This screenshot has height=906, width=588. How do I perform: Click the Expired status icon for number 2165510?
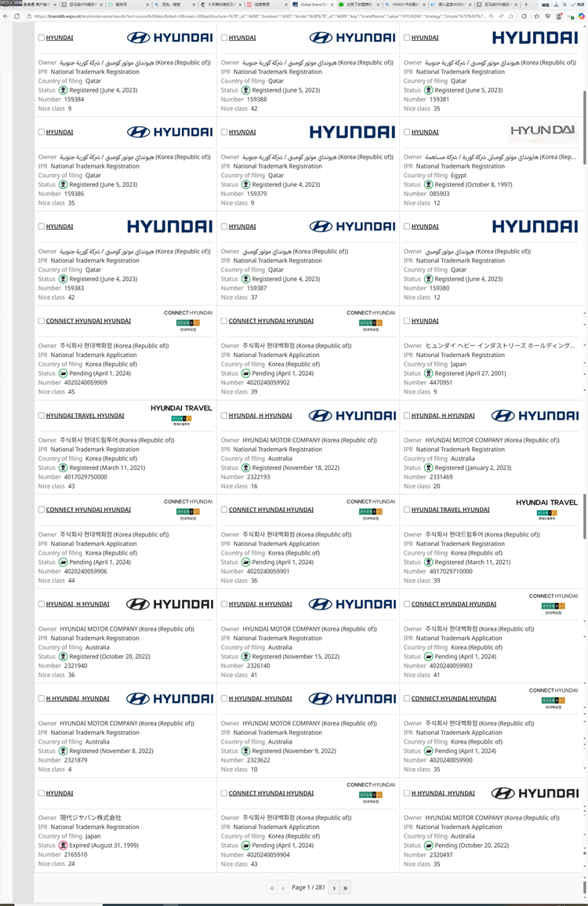click(x=63, y=846)
